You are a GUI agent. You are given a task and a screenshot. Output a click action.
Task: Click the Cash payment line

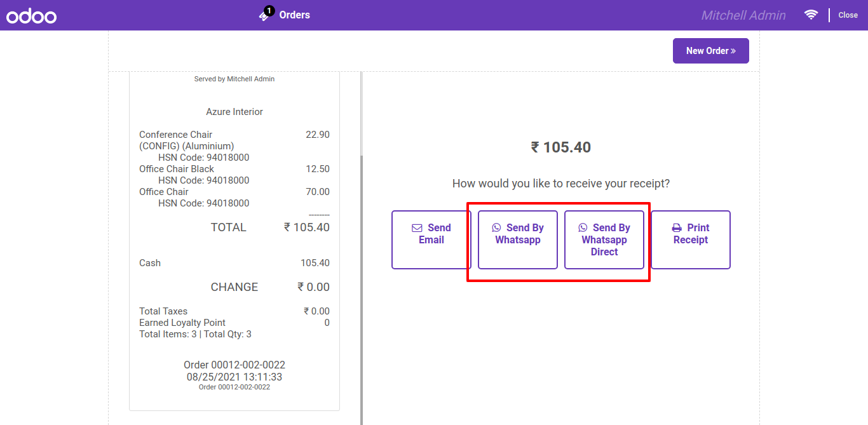[234, 263]
